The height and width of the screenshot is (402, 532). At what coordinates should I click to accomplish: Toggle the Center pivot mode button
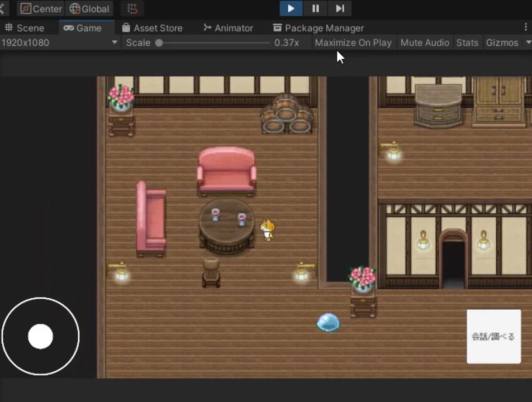[x=41, y=9]
